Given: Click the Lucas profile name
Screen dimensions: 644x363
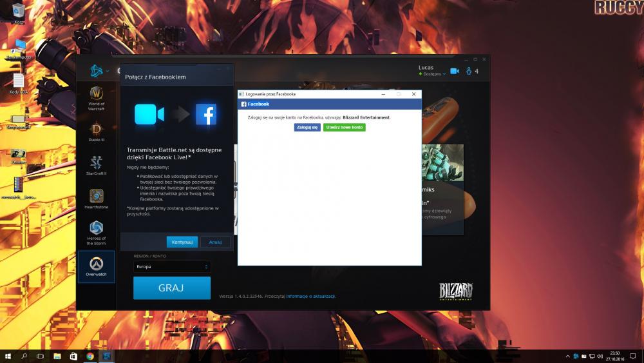Looking at the screenshot, I should point(426,68).
